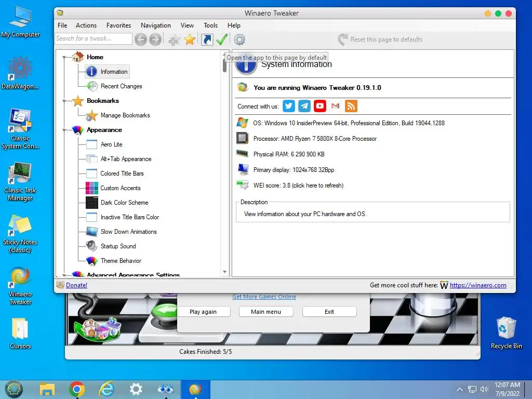Open the Help menu
Viewport: 532px width, 399px height.
234,25
